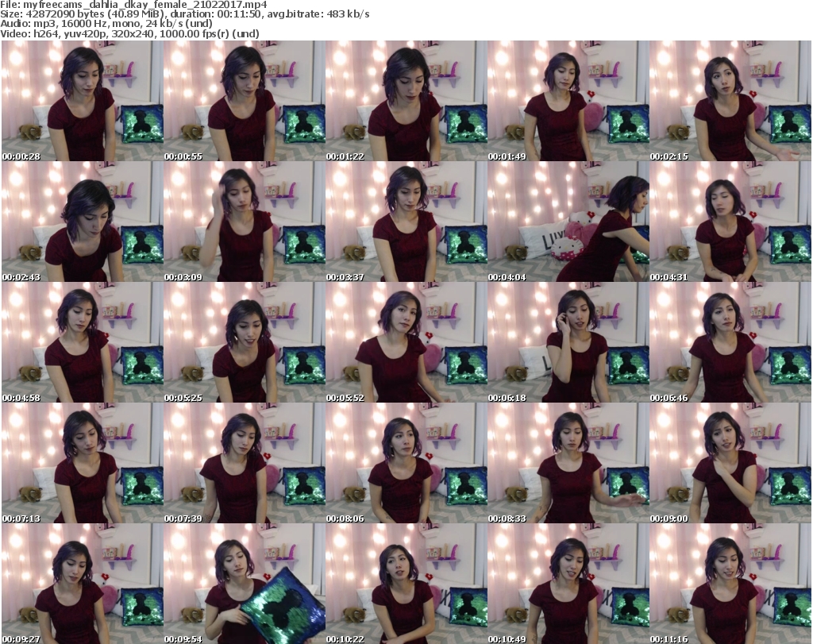Click the thumbnail frame stamped 00:04:58
Viewport: 813px width, 644px height.
83,343
